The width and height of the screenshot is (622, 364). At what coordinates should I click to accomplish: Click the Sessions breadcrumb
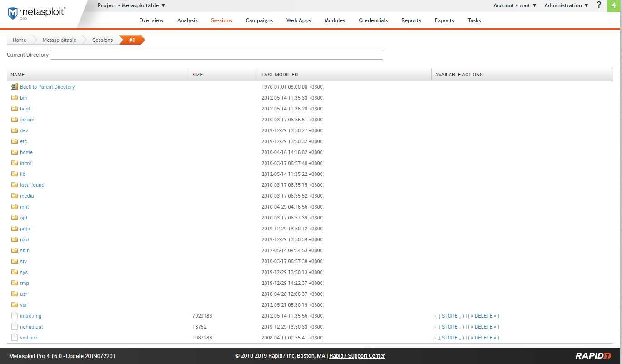[102, 40]
